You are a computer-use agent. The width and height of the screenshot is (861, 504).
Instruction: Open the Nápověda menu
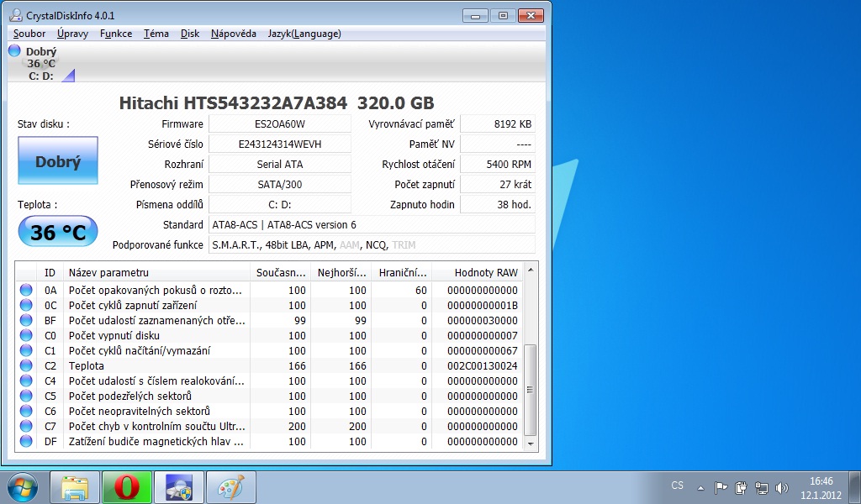click(x=234, y=34)
